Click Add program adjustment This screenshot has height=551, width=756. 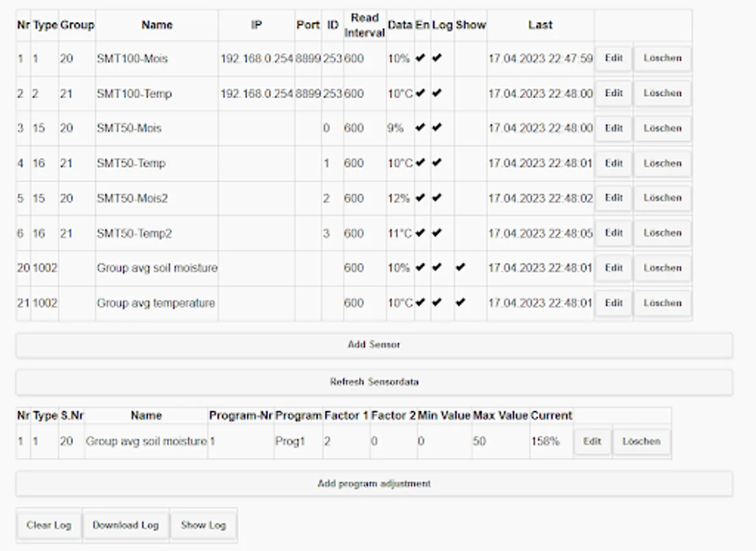point(374,484)
